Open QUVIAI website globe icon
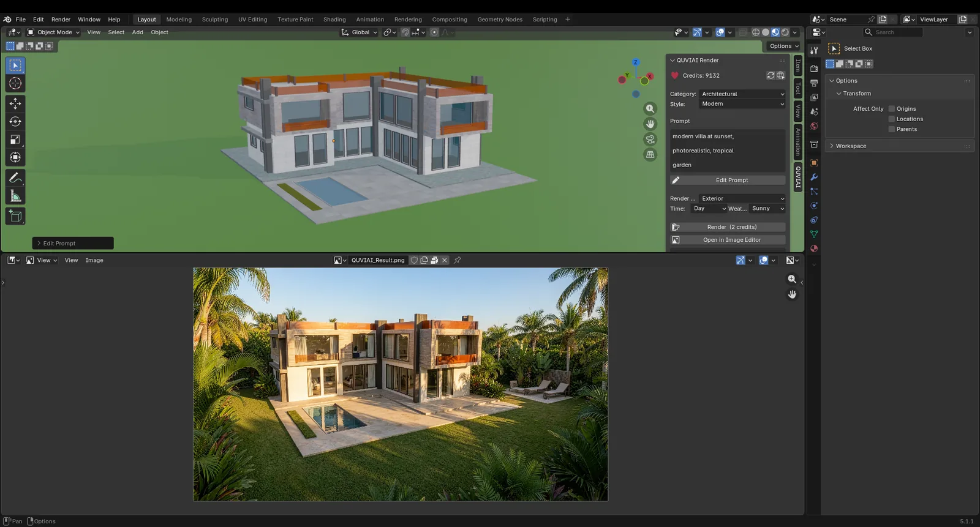The image size is (980, 527). (781, 75)
